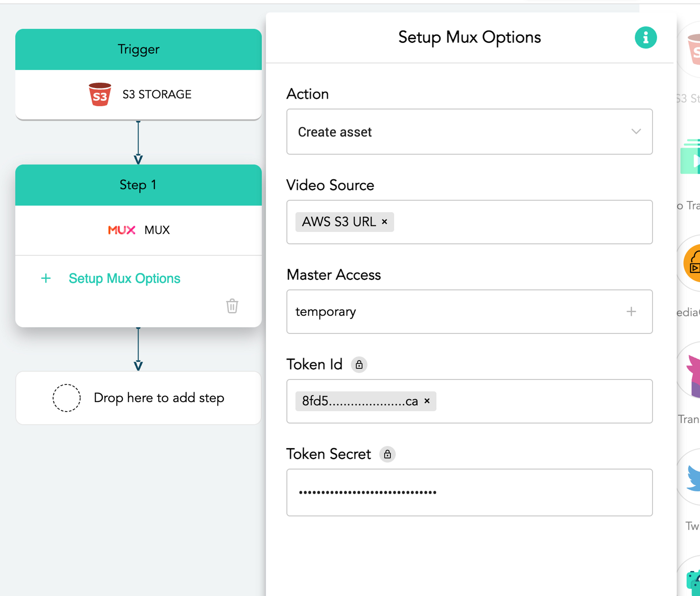Viewport: 700px width, 596px height.
Task: Click the info icon on Setup Mux Options
Action: click(x=646, y=37)
